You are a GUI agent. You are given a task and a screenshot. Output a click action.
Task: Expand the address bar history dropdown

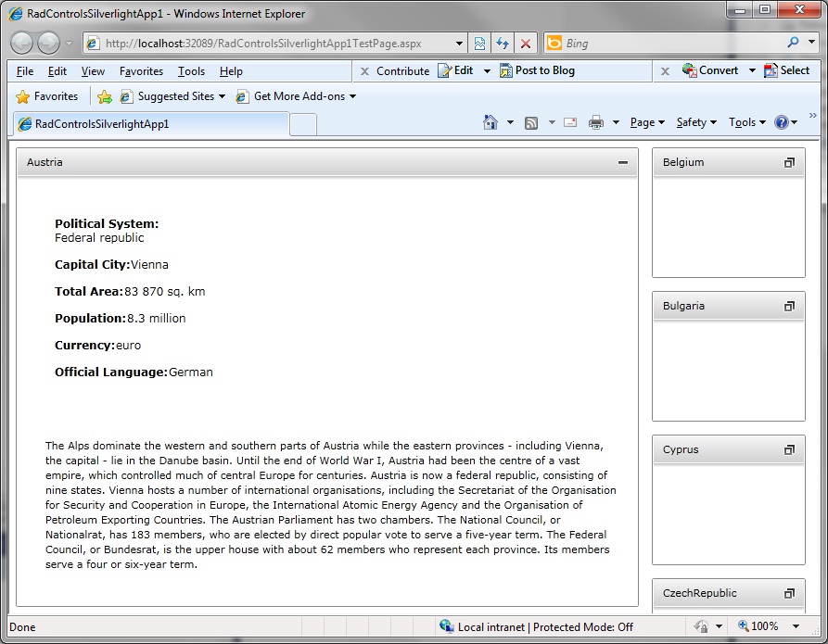459,44
